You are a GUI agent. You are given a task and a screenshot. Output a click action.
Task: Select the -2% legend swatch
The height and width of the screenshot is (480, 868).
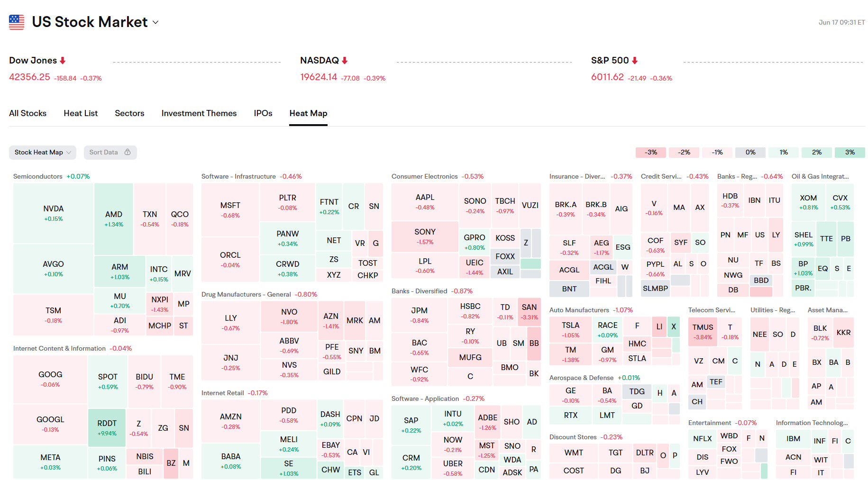(x=684, y=152)
